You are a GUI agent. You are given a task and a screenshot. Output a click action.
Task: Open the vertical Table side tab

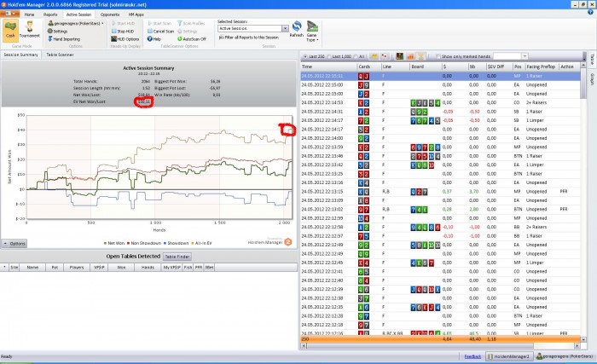tap(592, 60)
